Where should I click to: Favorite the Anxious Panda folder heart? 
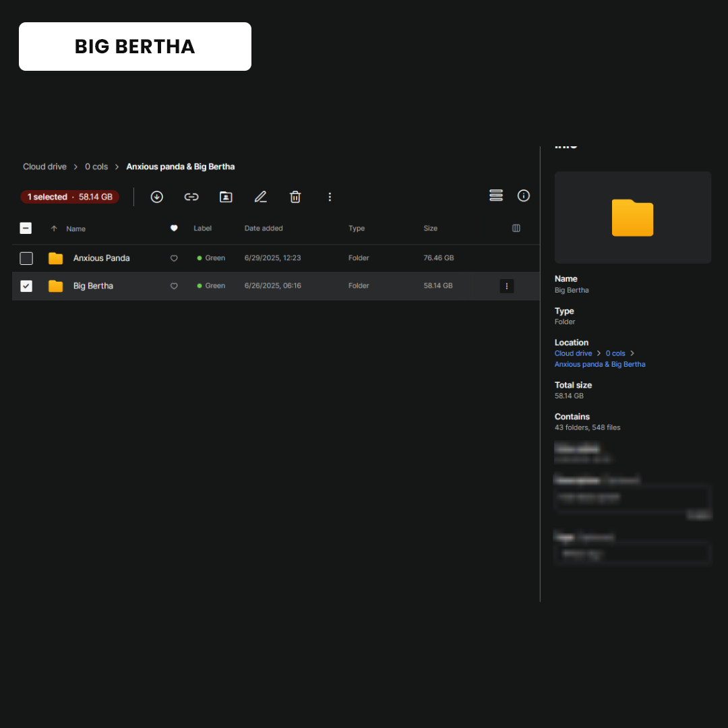(x=174, y=258)
